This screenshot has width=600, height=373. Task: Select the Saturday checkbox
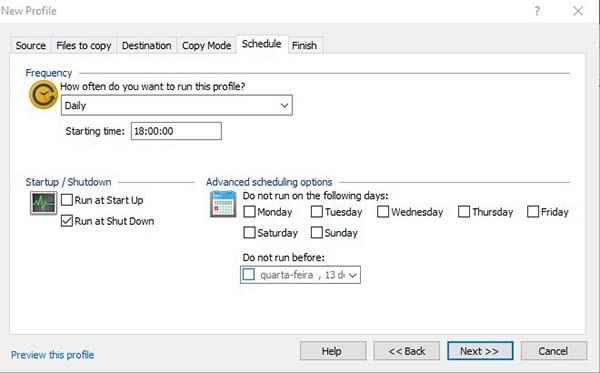pyautogui.click(x=249, y=233)
